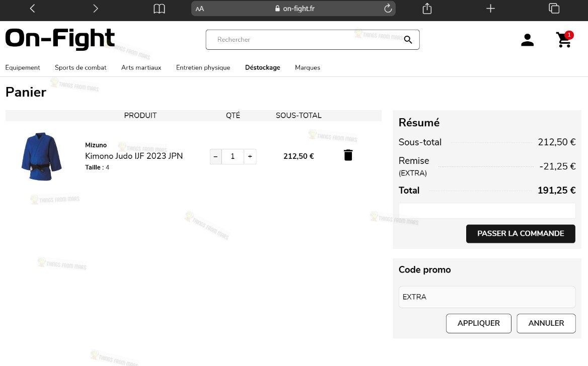Click the Total amount 191,25 €

pos(556,191)
